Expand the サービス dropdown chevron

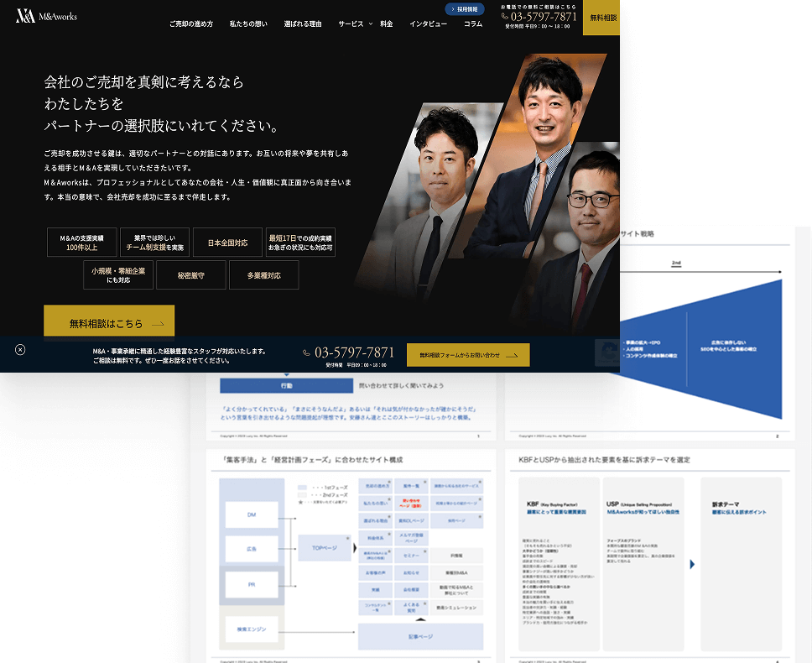(x=370, y=23)
